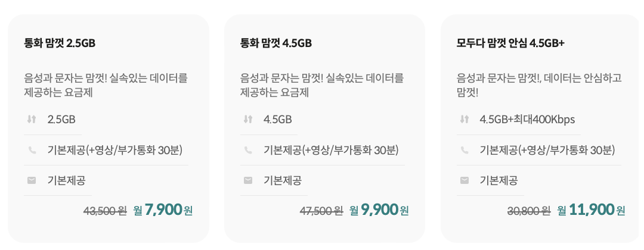Select the 월 7,900원 price
Viewport: 644px width, 250px height.
(x=163, y=210)
